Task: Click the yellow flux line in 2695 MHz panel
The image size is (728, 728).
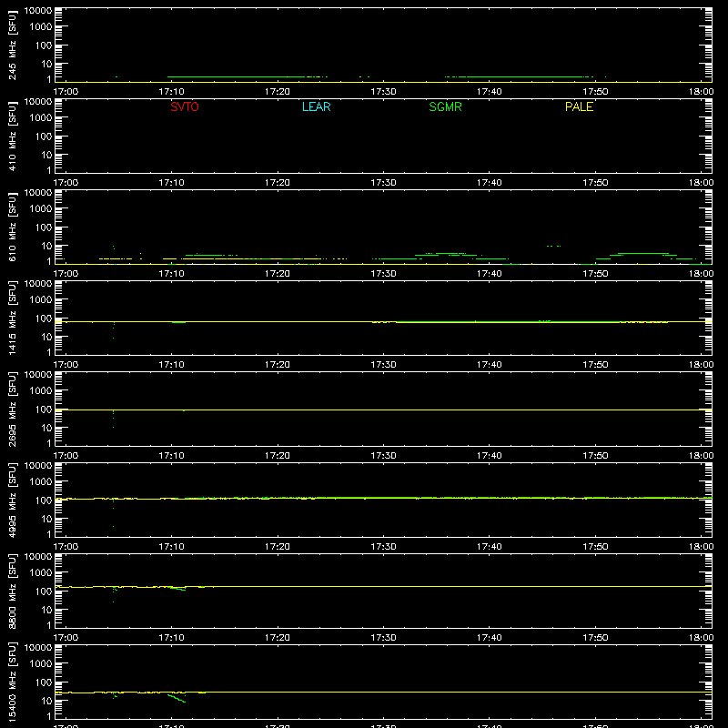Action: click(x=383, y=409)
